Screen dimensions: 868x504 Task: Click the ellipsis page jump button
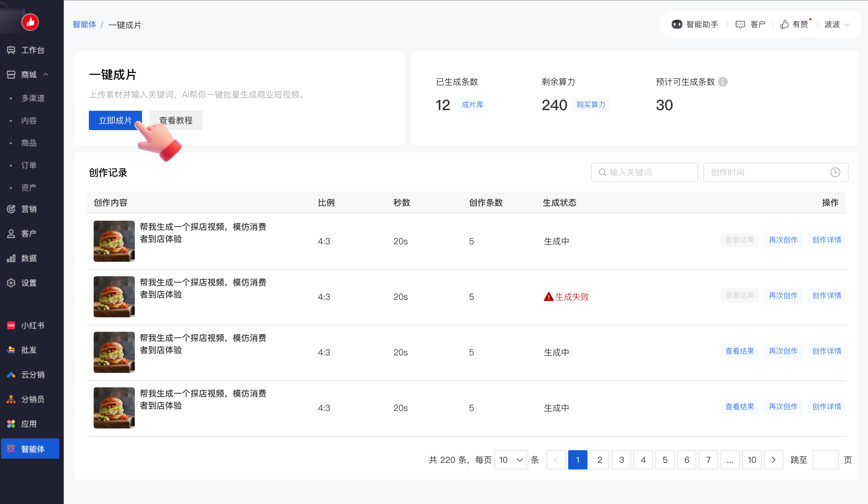point(730,460)
